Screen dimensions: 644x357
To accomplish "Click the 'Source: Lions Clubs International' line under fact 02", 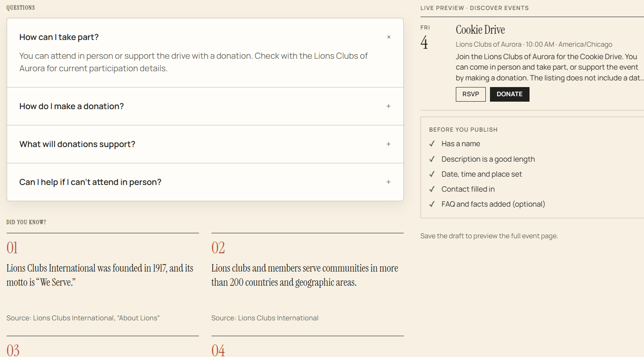I will click(265, 318).
